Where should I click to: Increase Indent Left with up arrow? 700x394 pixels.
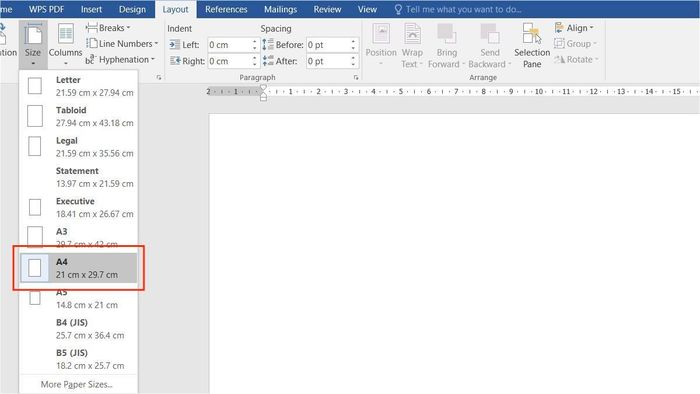254,41
